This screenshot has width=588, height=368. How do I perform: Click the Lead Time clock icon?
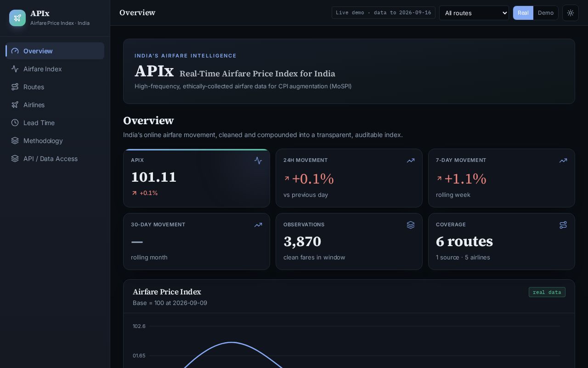tap(15, 123)
